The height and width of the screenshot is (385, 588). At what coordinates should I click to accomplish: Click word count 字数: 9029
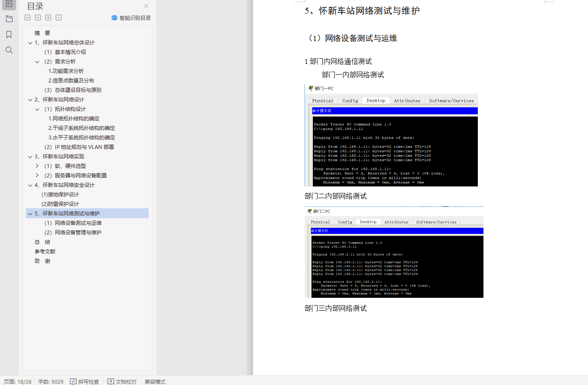click(x=51, y=382)
